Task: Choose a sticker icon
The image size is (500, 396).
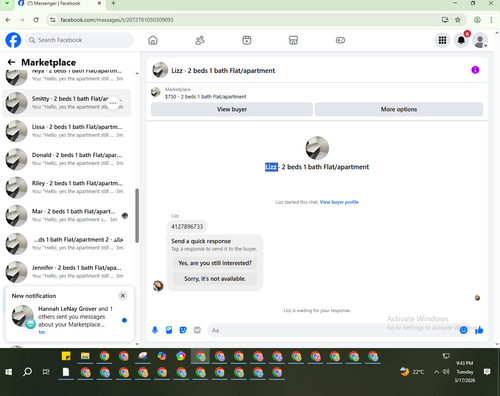Action: tap(183, 330)
